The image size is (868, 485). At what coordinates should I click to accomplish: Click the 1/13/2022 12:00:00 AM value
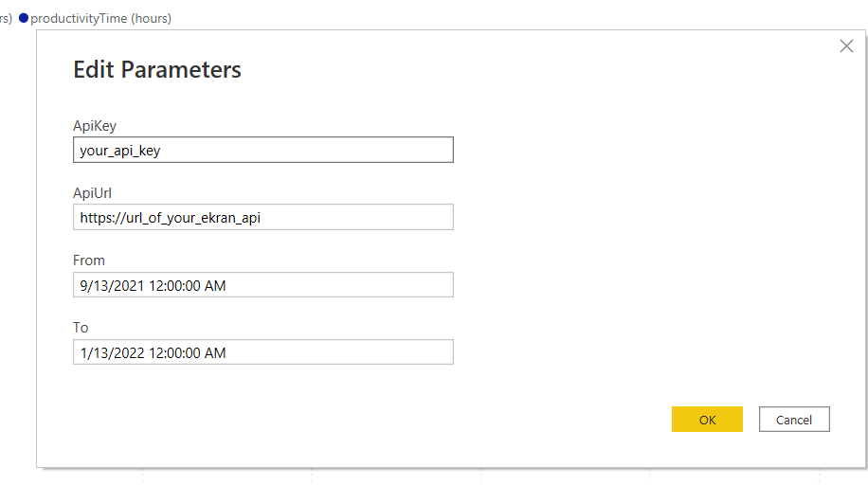click(x=153, y=352)
